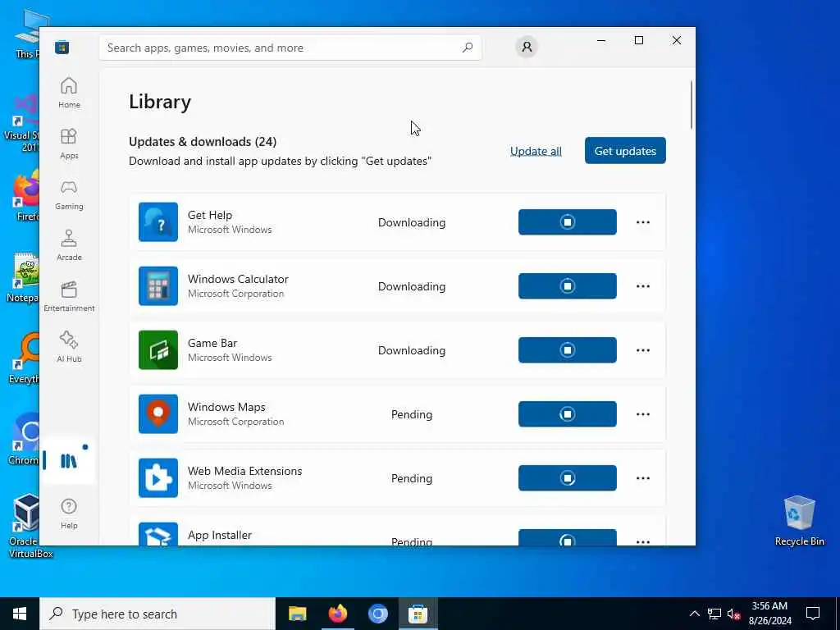Open more options for Web Media Extensions

(x=643, y=478)
